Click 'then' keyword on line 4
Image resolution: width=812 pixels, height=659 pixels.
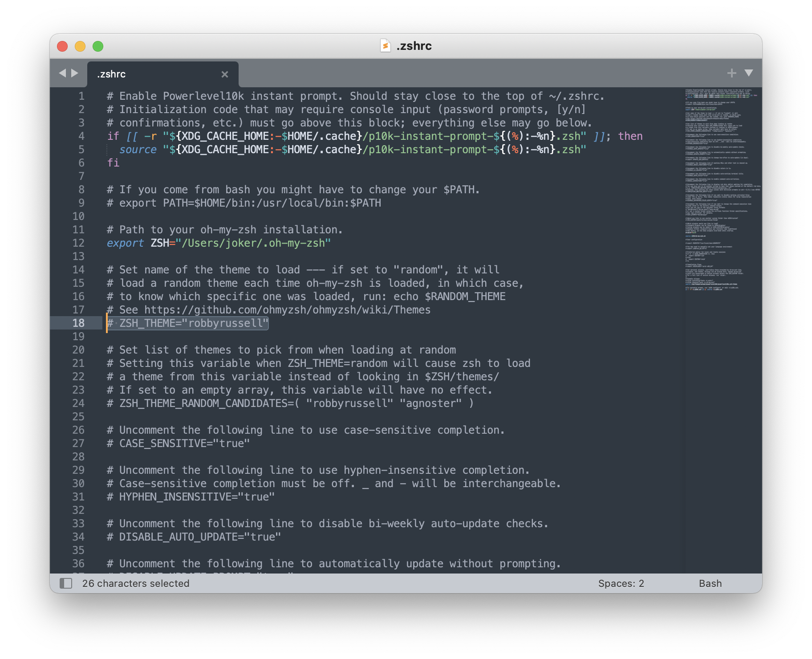point(630,136)
